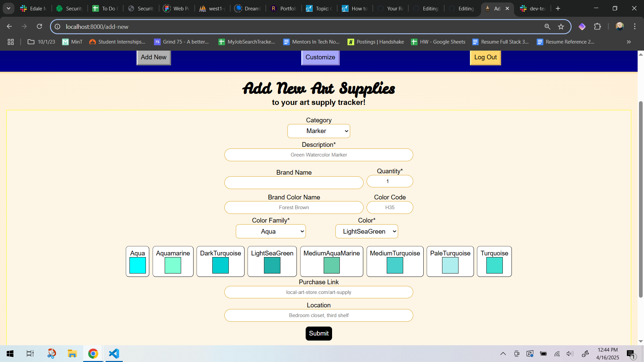Screen dimensions: 644x362
Task: Reload the page with the refresh icon
Action: tap(39, 26)
